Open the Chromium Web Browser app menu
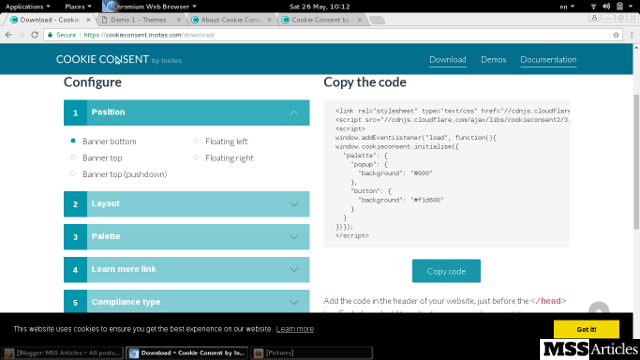This screenshot has height=360, width=640. (x=150, y=6)
